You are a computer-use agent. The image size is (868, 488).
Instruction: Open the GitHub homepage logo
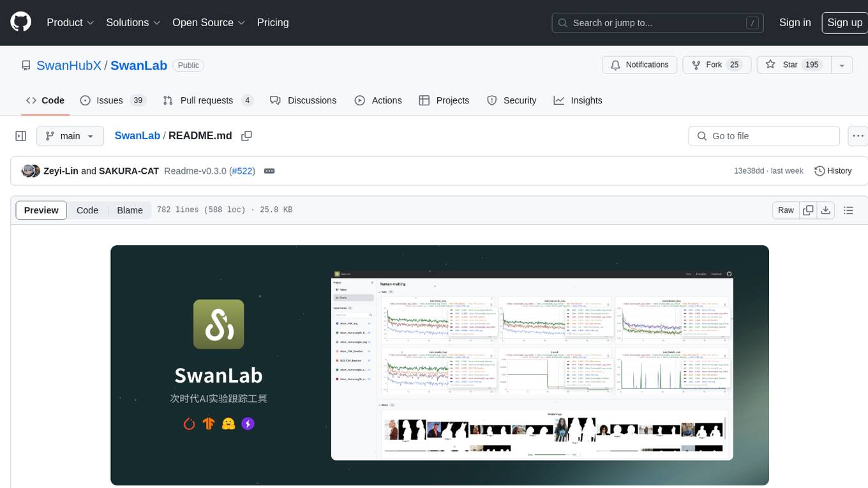[20, 22]
